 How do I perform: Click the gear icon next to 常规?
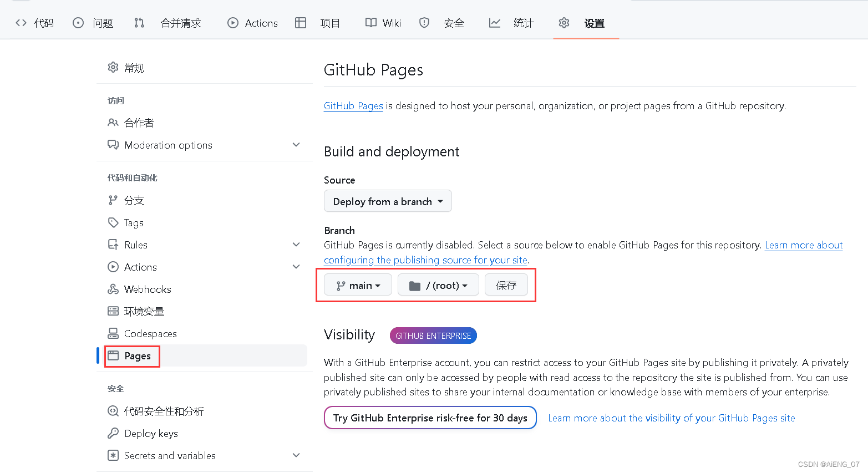click(113, 67)
